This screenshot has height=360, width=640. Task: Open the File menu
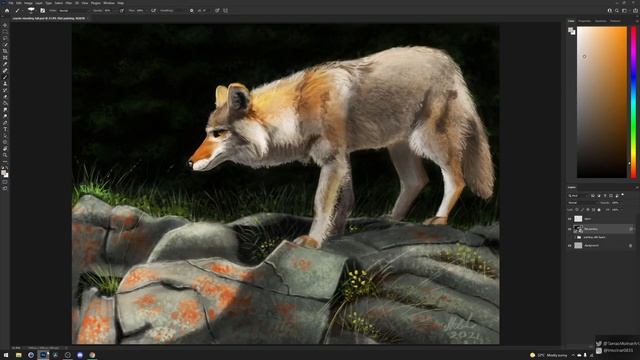pos(11,3)
